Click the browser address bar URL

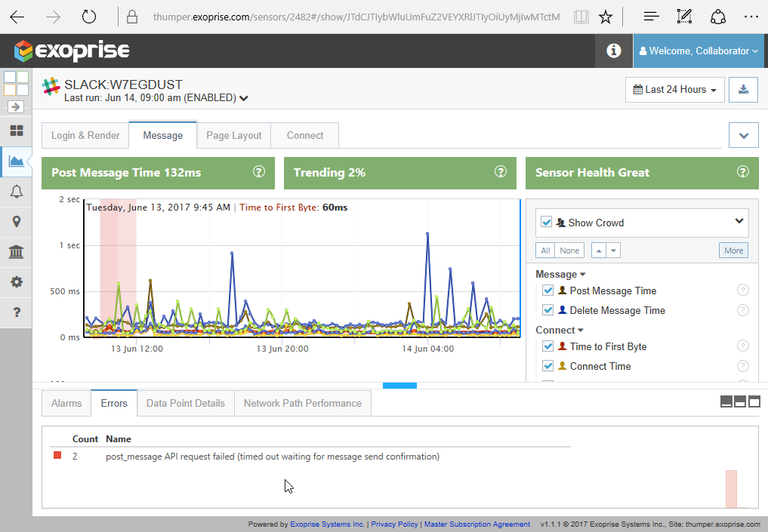tap(356, 17)
